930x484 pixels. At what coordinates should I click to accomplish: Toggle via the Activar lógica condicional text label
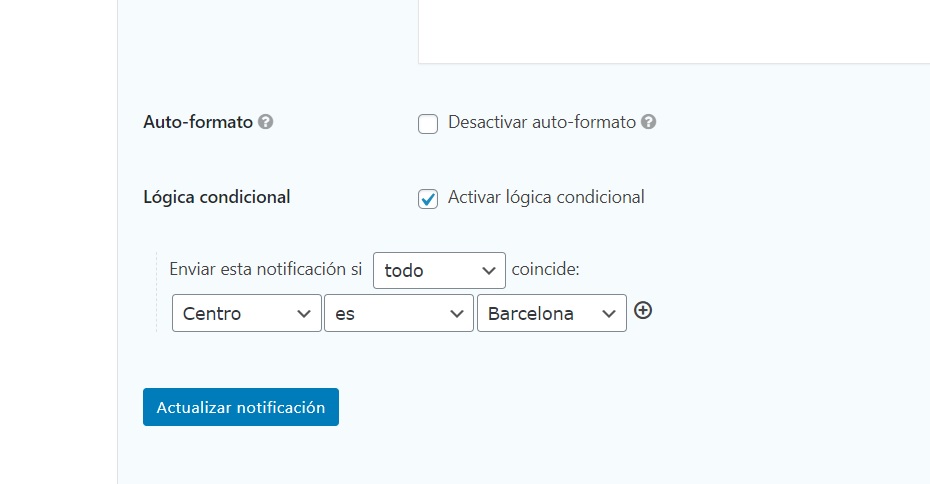pos(546,197)
